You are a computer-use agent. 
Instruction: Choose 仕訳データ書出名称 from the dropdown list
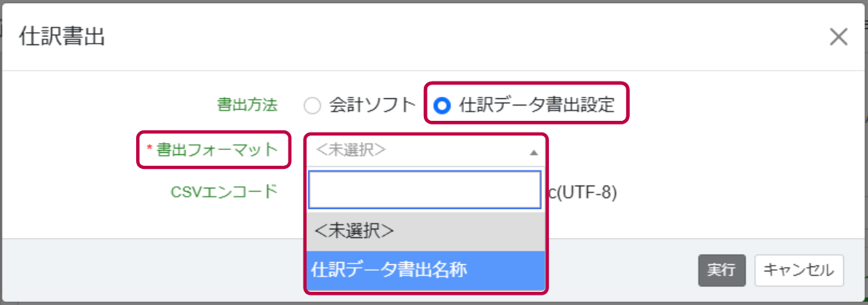426,270
